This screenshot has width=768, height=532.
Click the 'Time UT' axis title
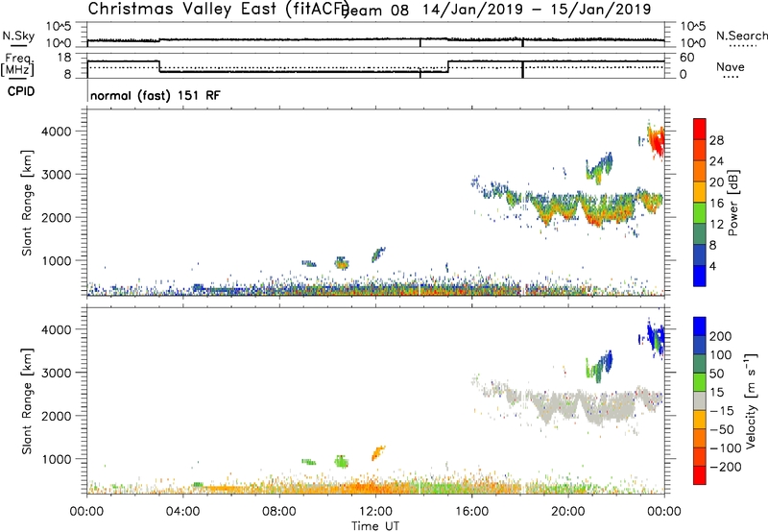pyautogui.click(x=375, y=526)
